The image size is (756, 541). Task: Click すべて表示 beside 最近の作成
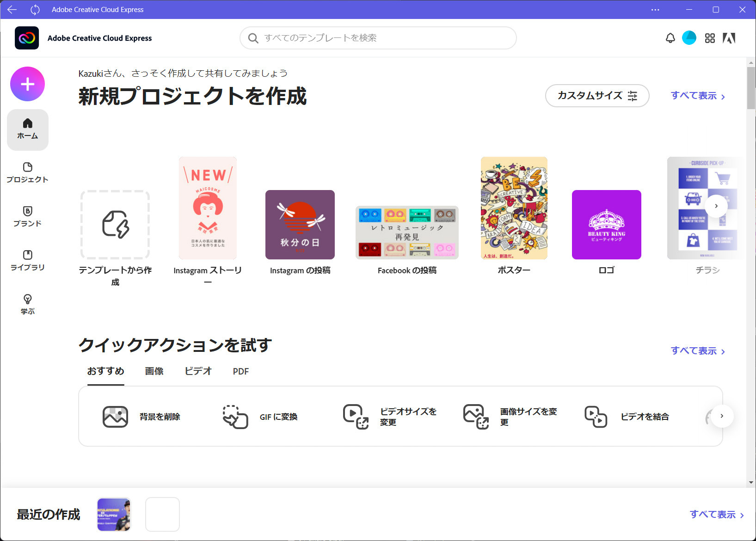pos(716,515)
